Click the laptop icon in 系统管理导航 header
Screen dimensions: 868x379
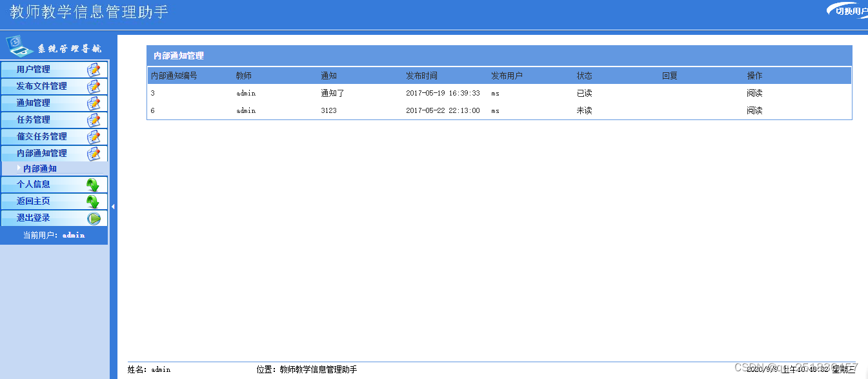tap(20, 46)
